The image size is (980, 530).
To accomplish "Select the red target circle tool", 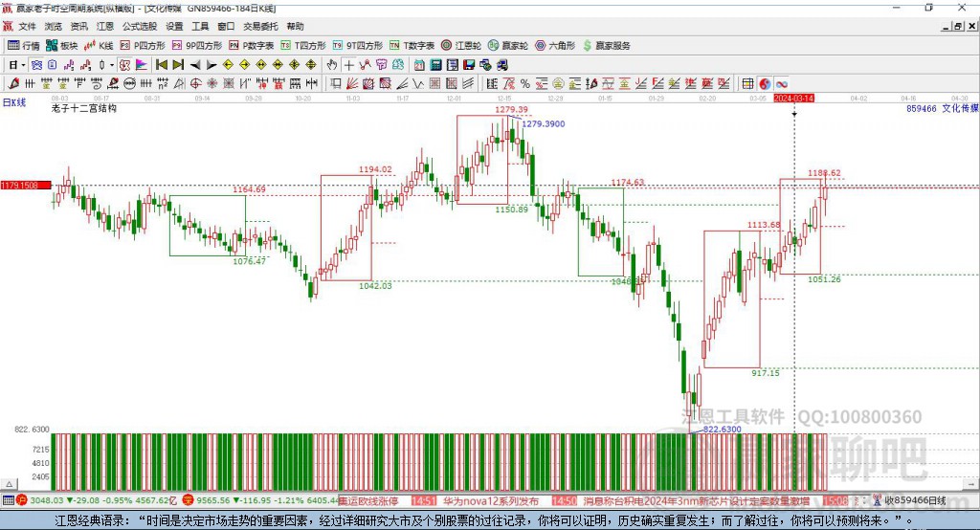I will (x=195, y=84).
